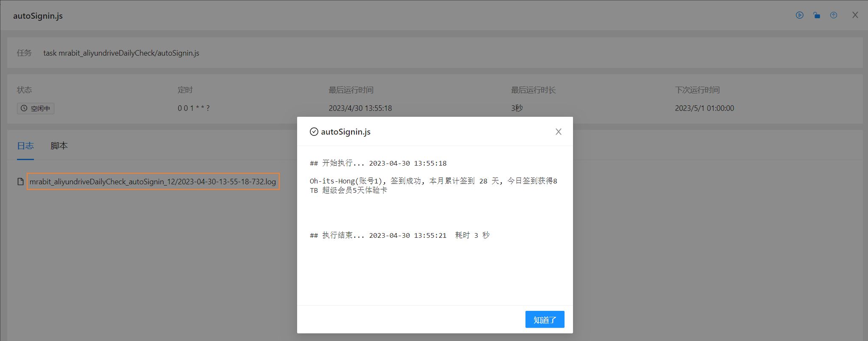Click the 空闲中 status tag
The width and height of the screenshot is (868, 341).
(36, 108)
